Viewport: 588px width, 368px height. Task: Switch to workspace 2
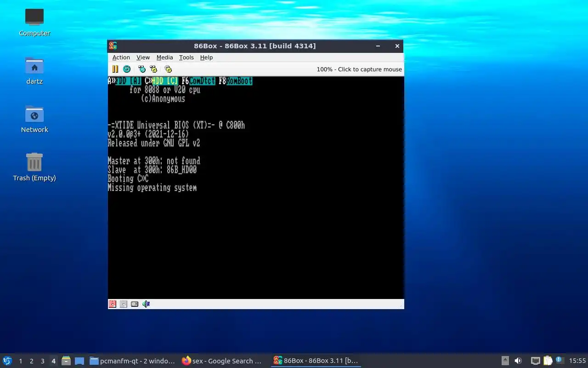[31, 361]
